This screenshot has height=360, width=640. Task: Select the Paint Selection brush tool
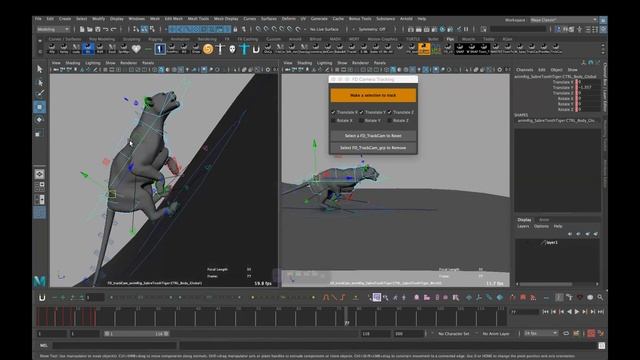(x=40, y=94)
